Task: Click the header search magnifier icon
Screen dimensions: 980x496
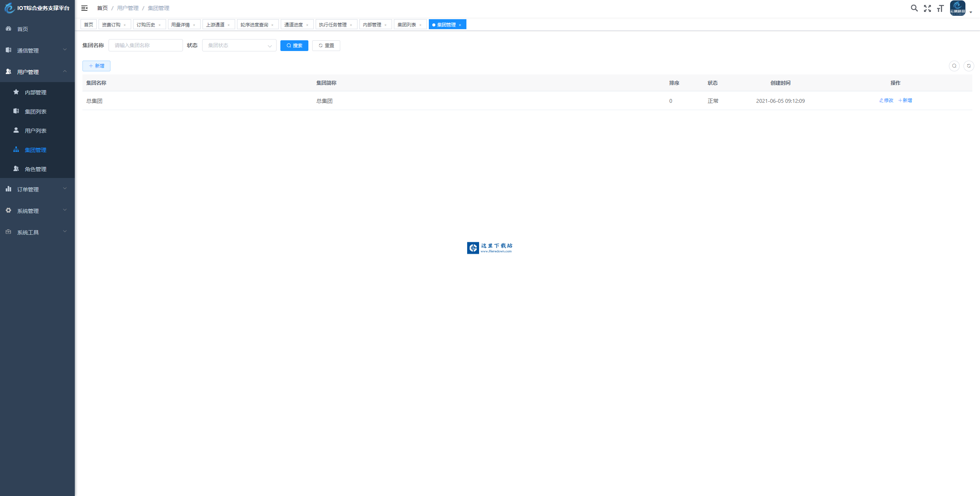Action: pyautogui.click(x=914, y=8)
